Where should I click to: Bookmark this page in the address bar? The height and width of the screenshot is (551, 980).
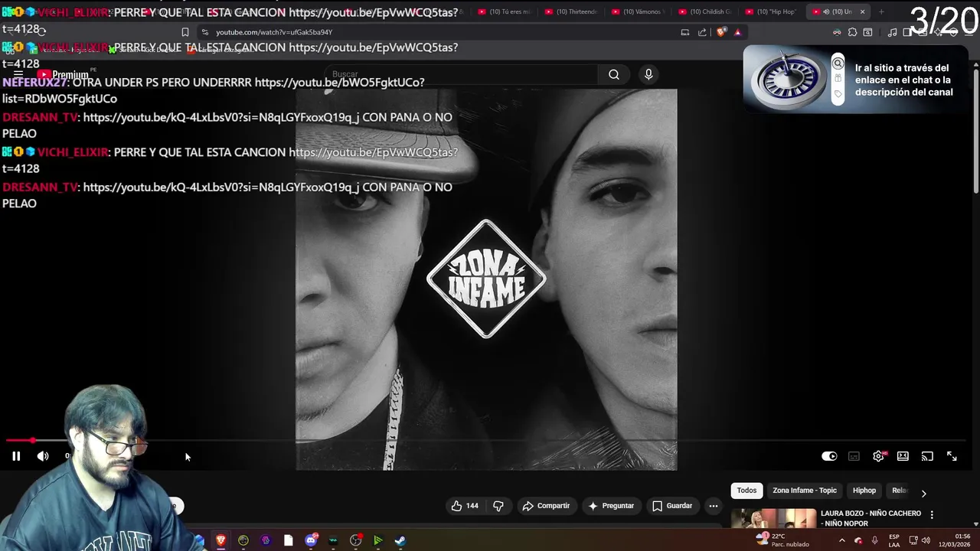(185, 32)
